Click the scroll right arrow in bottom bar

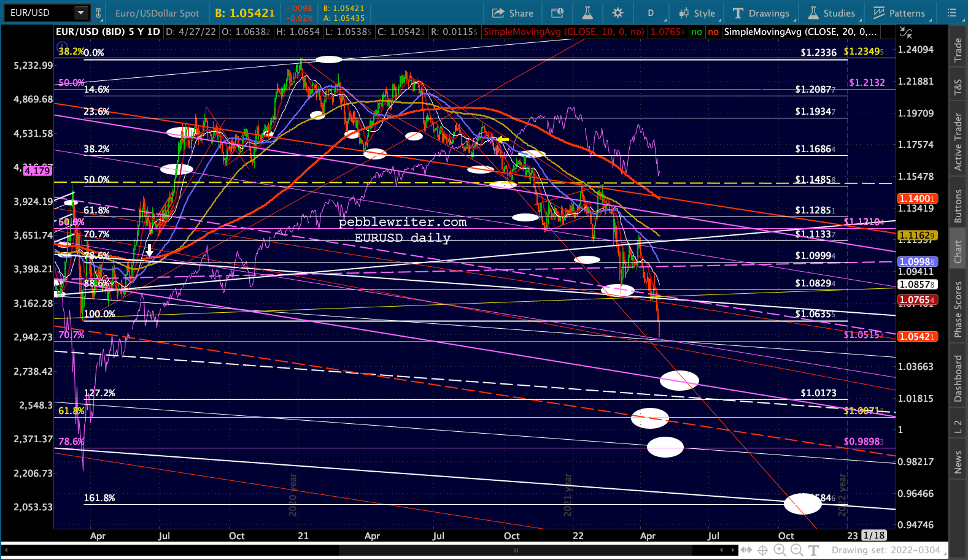click(x=732, y=550)
